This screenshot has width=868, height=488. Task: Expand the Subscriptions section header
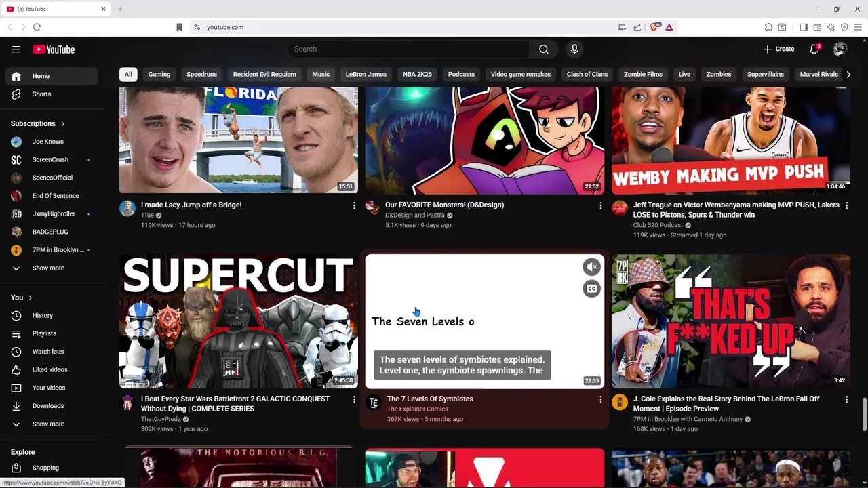(38, 123)
